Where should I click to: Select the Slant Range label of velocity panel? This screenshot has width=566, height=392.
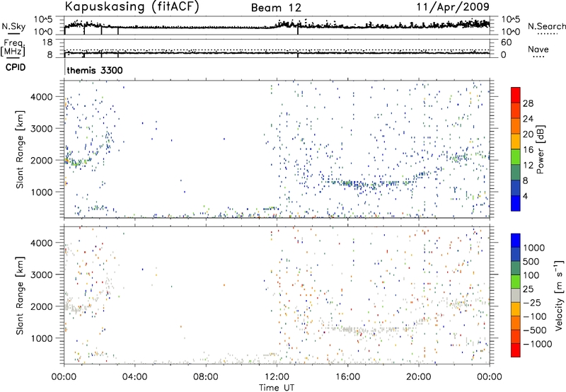[x=20, y=296]
